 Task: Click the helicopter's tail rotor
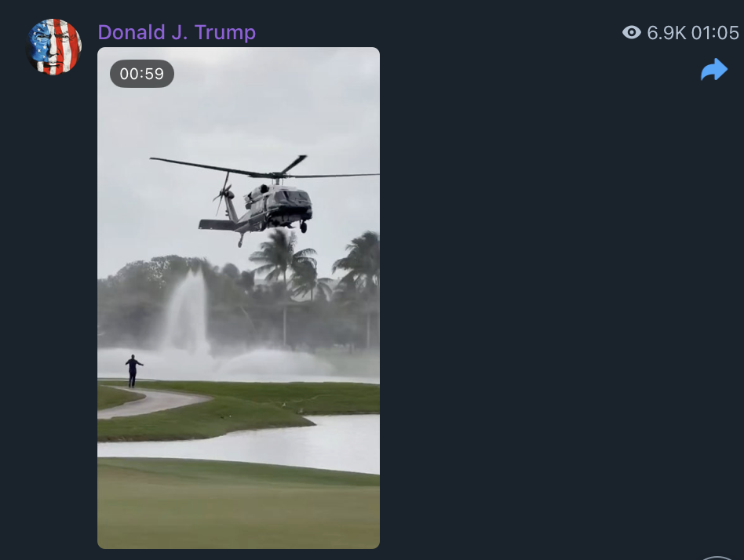point(222,193)
